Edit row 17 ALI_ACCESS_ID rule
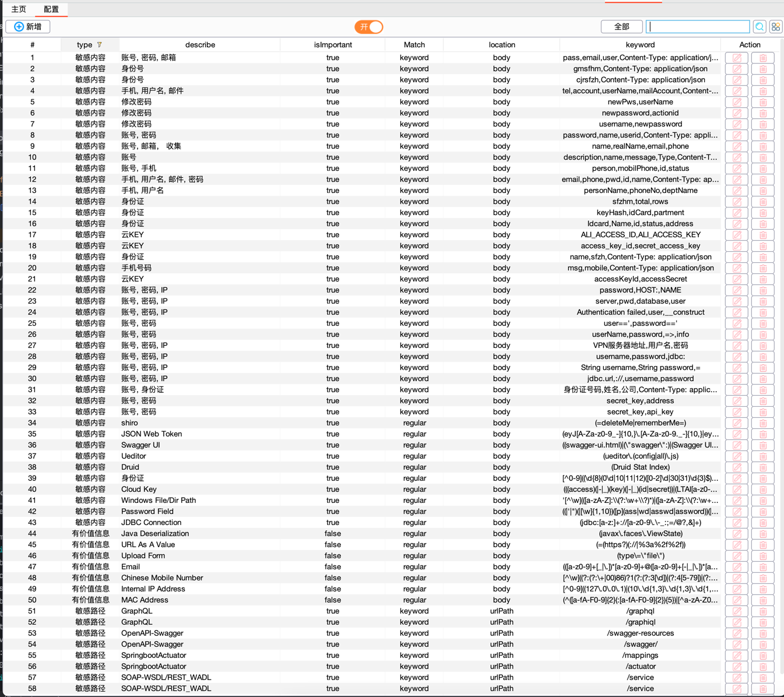The height and width of the screenshot is (697, 784). tap(737, 235)
